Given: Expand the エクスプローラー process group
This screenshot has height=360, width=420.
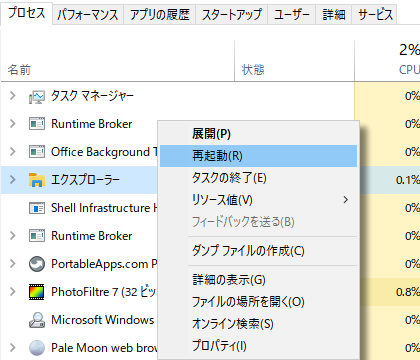Looking at the screenshot, I should click(x=13, y=180).
